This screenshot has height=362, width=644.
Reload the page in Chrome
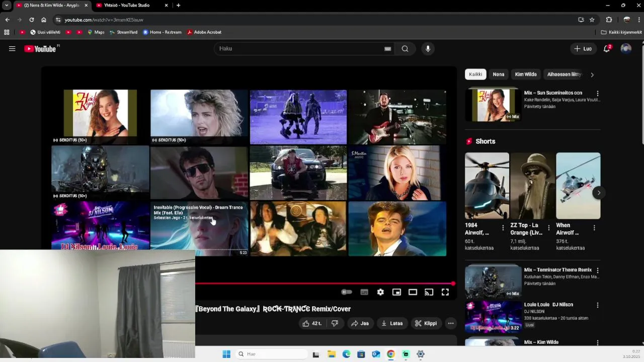click(x=32, y=20)
